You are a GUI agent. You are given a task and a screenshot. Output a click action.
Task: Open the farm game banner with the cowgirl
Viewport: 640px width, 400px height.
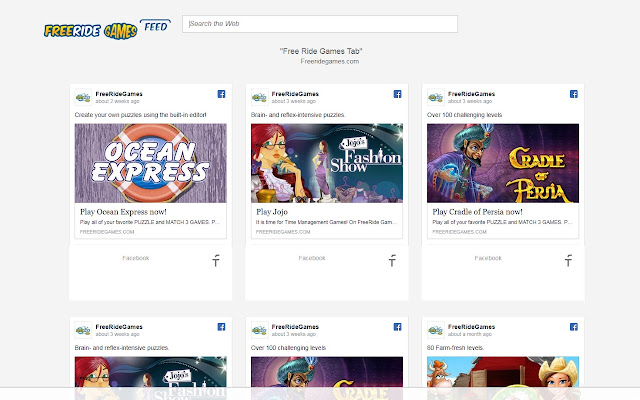coord(503,378)
